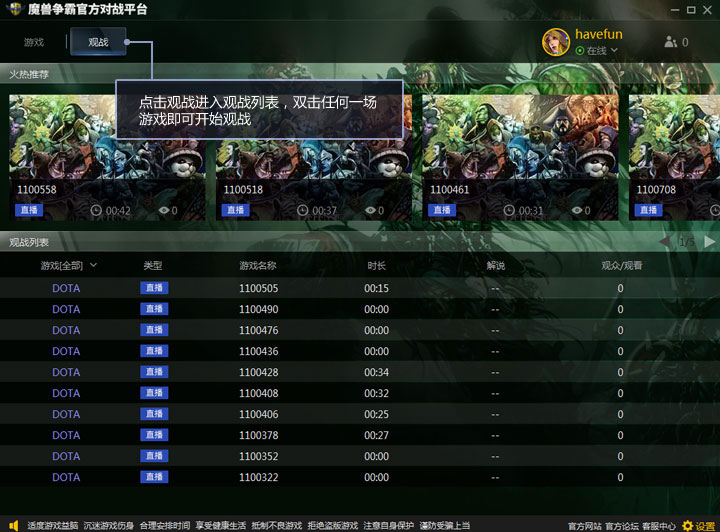Viewport: 720px width, 532px height.
Task: Click the speaker volume icon
Action: [x=13, y=525]
